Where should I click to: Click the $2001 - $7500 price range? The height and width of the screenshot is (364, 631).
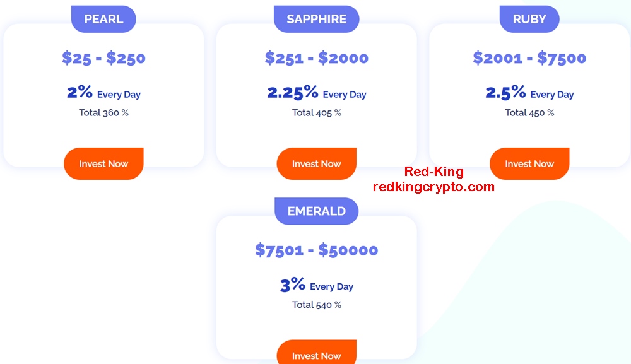pyautogui.click(x=529, y=58)
